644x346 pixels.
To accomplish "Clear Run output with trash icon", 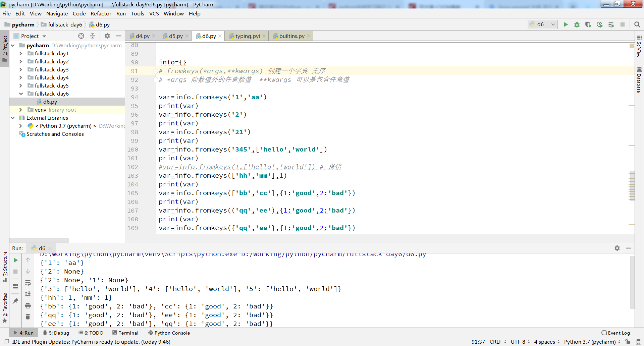I will (x=28, y=316).
